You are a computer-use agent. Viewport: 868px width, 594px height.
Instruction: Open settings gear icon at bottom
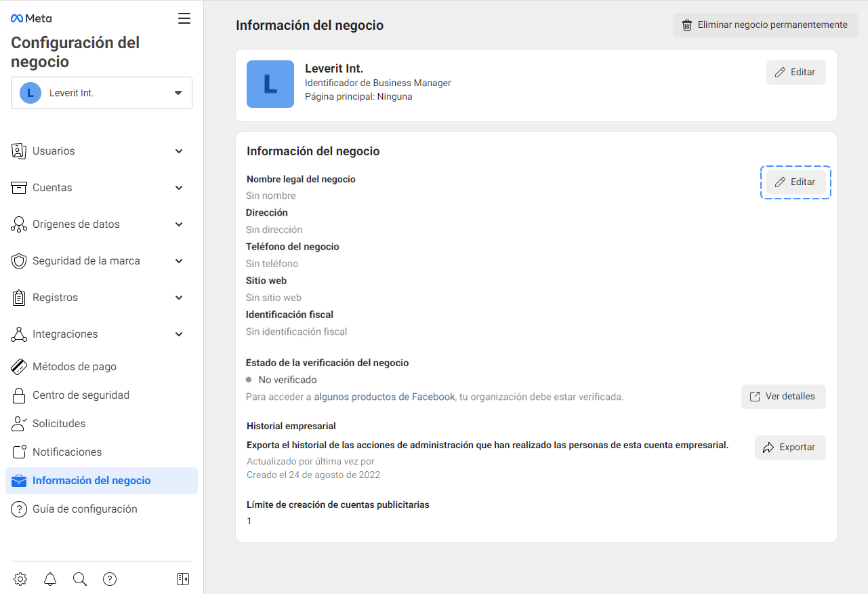coord(20,579)
